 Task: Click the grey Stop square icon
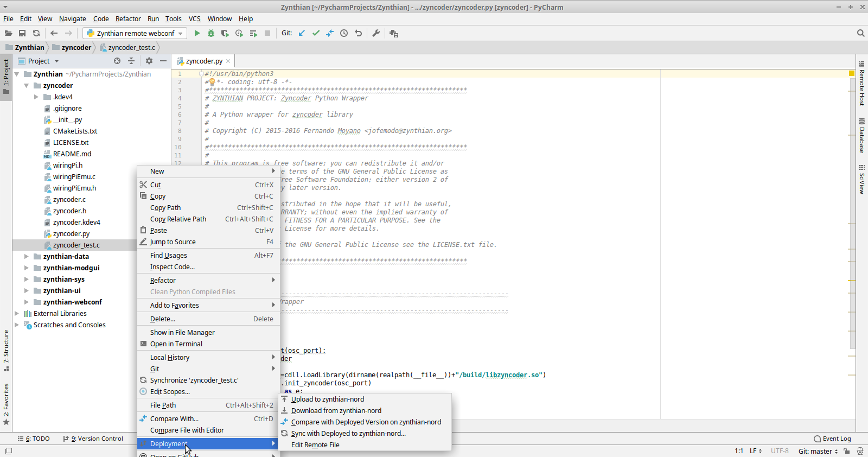267,33
